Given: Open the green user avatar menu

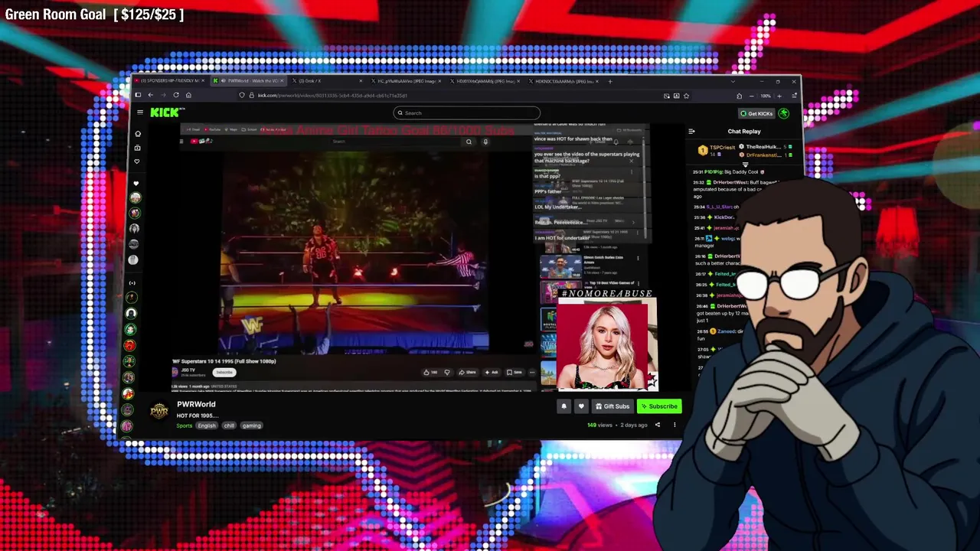Looking at the screenshot, I should tap(783, 113).
